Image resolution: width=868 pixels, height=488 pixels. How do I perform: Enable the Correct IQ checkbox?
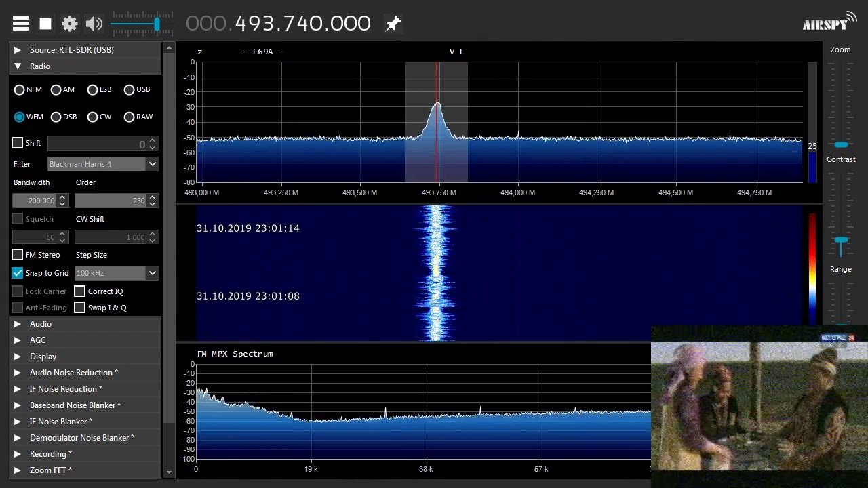[x=80, y=291]
